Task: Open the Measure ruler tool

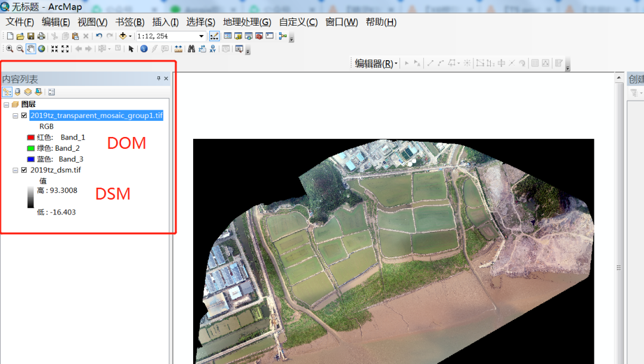Action: coord(178,49)
